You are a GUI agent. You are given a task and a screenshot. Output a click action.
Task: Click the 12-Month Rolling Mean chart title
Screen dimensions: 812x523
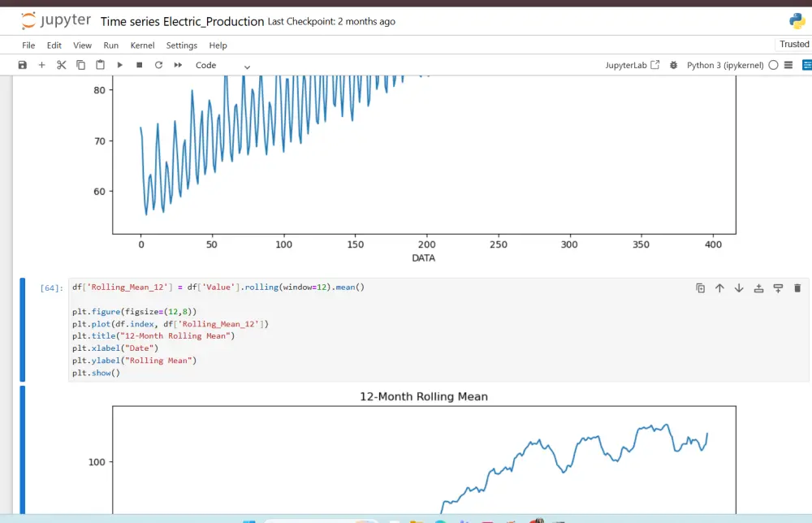[x=424, y=396]
